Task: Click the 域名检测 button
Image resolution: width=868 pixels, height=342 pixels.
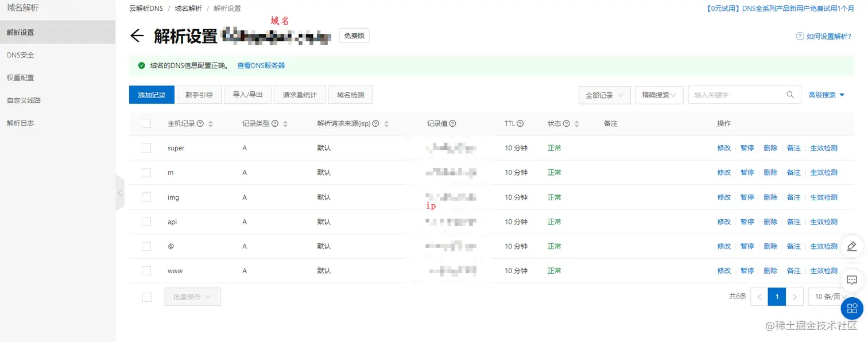Action: (x=351, y=95)
